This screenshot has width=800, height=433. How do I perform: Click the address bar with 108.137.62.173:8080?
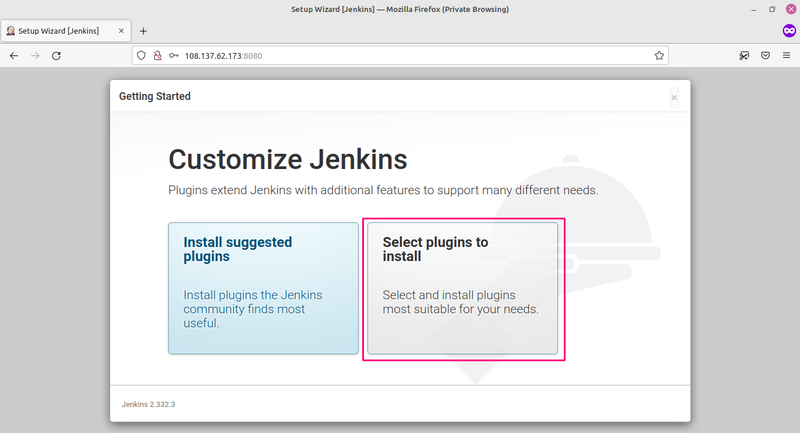click(401, 56)
